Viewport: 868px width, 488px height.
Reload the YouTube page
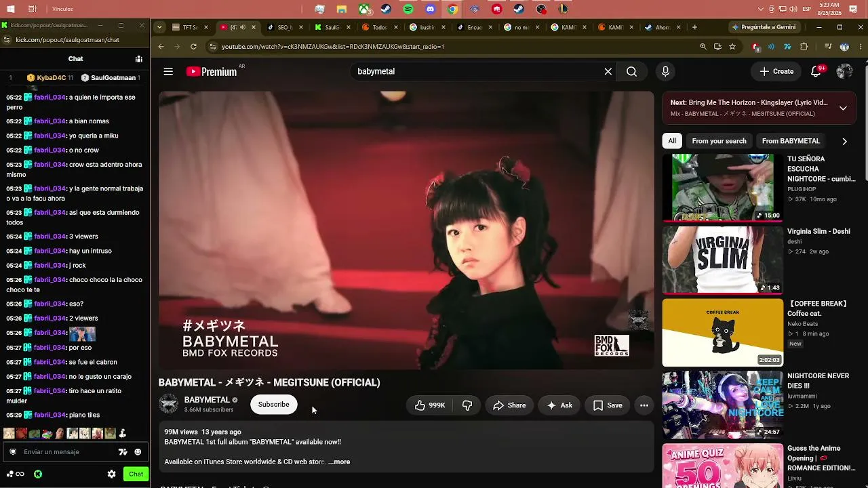coord(193,47)
